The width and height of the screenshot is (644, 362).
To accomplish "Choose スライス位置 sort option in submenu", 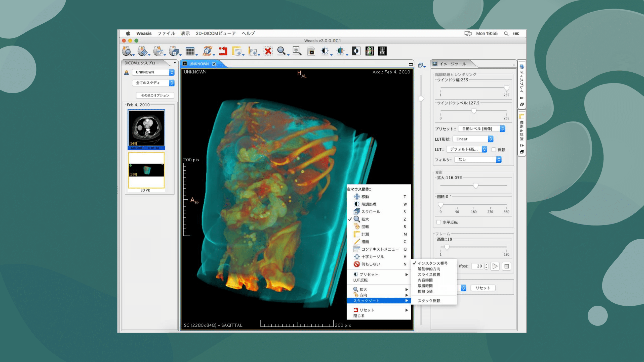I will 429,275.
